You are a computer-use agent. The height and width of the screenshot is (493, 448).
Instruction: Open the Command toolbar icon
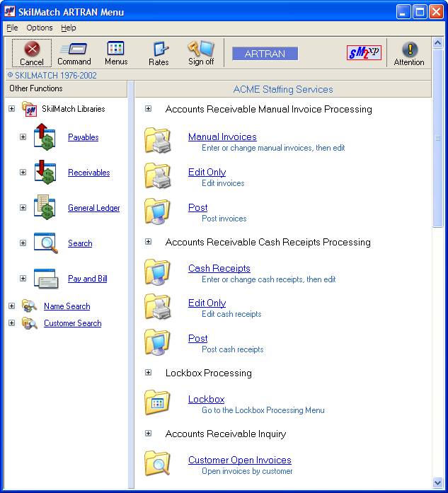click(74, 49)
